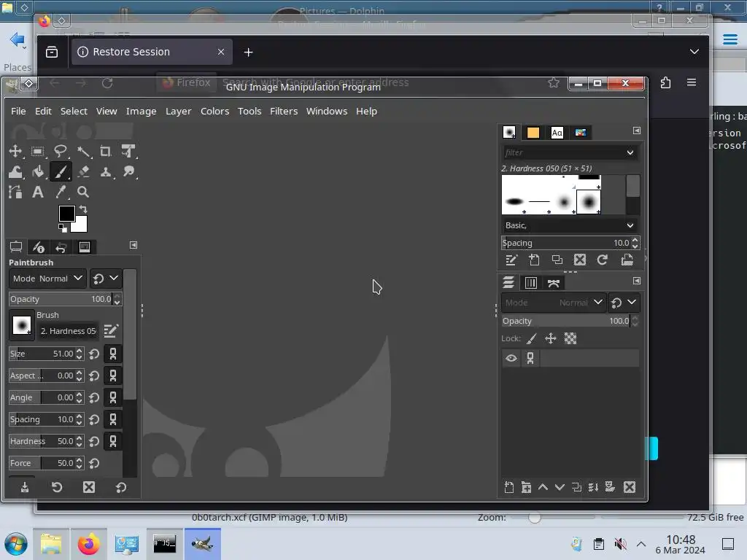Reset colors to default black and white

63,228
